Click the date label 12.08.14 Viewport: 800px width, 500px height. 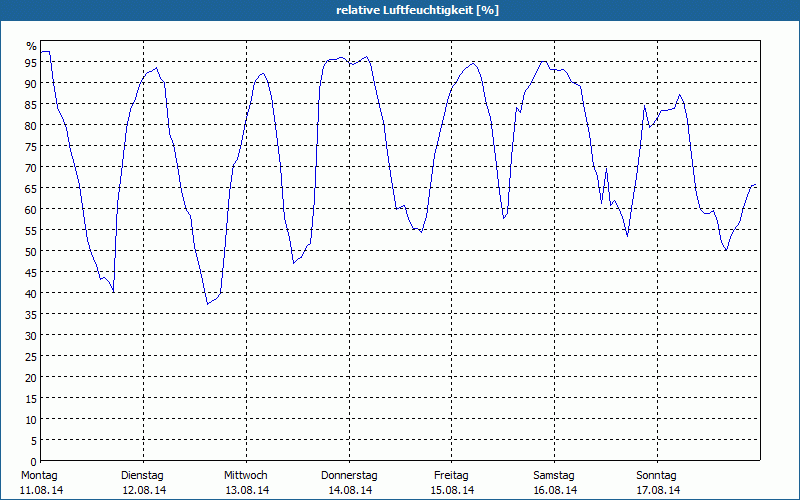pos(144,490)
